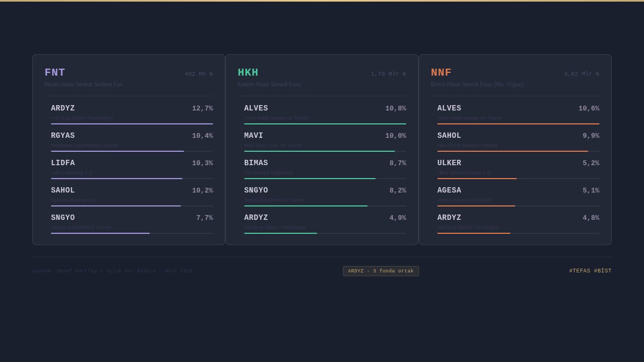Click the #TEFAS #BİST hashtags
Screen dimensions: 644x362
(x=590, y=271)
